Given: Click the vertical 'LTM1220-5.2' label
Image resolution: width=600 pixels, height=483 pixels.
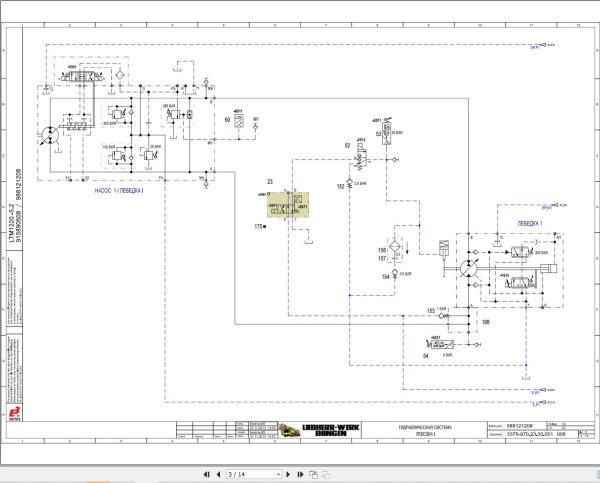Looking at the screenshot, I should [11, 223].
